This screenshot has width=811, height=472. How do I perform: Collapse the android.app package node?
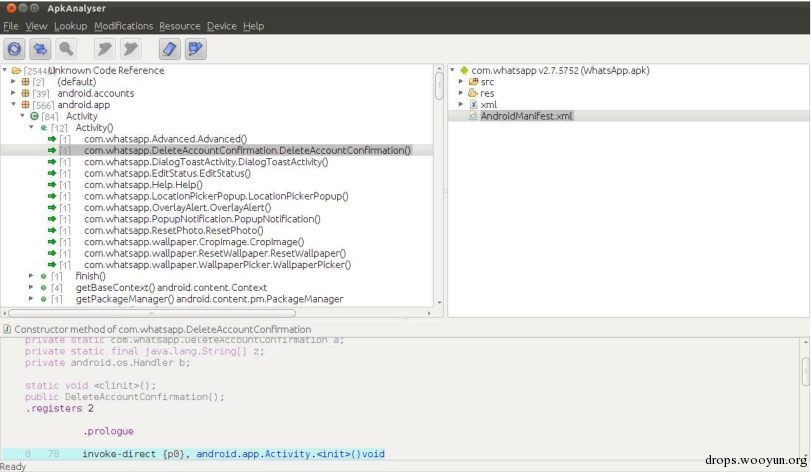click(x=13, y=104)
